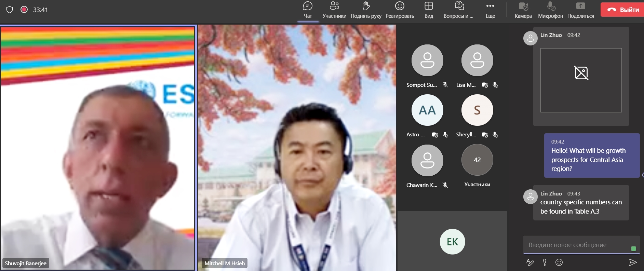
Task: Select the Table A.3 message
Action: click(x=581, y=203)
